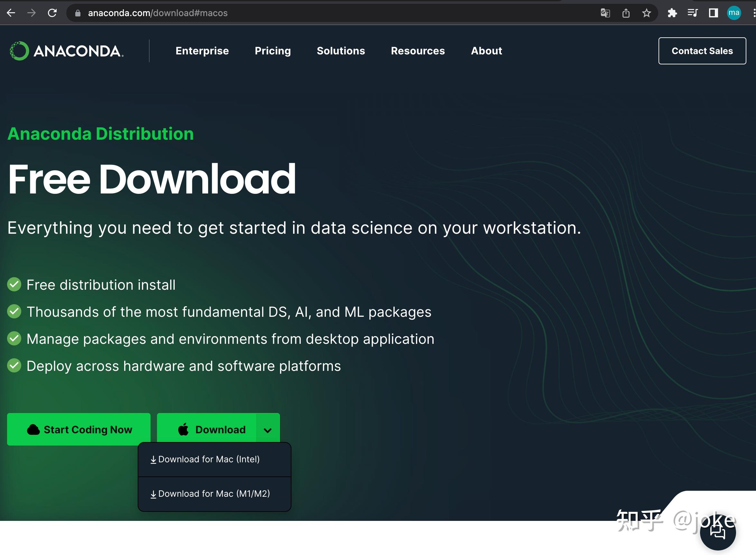This screenshot has width=756, height=555.
Task: Toggle the browser side panel icon
Action: click(713, 13)
